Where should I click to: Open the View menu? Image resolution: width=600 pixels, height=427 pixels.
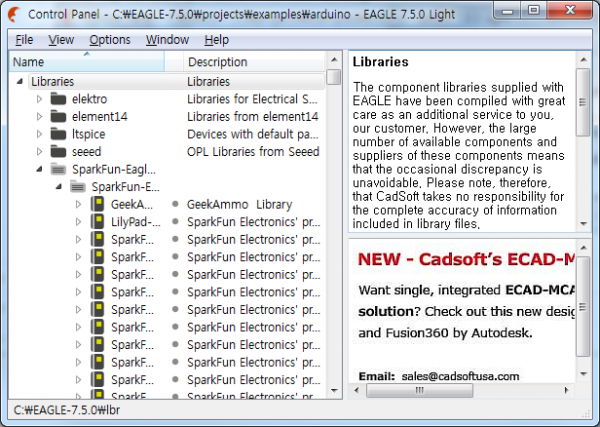click(x=61, y=40)
